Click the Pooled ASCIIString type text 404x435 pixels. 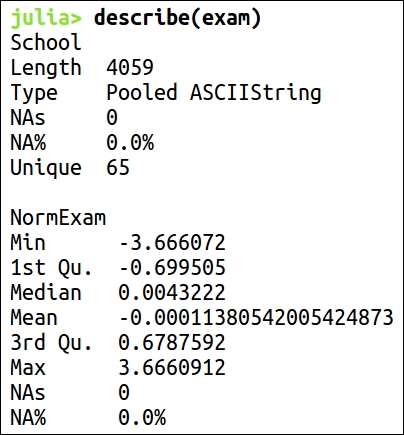coord(214,93)
